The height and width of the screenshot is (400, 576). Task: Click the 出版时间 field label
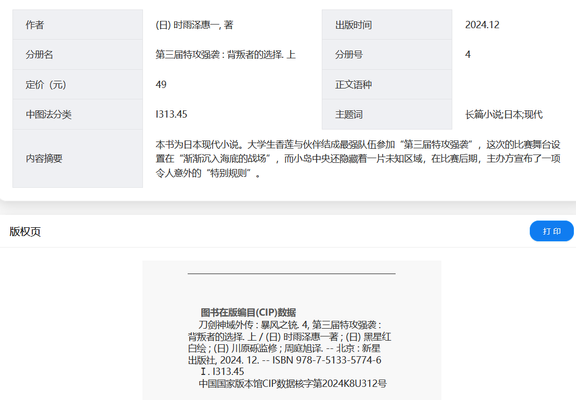pos(353,25)
